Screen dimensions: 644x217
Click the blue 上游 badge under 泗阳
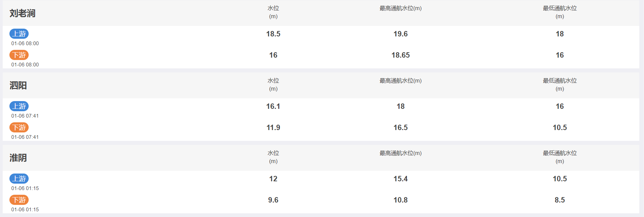(x=19, y=106)
